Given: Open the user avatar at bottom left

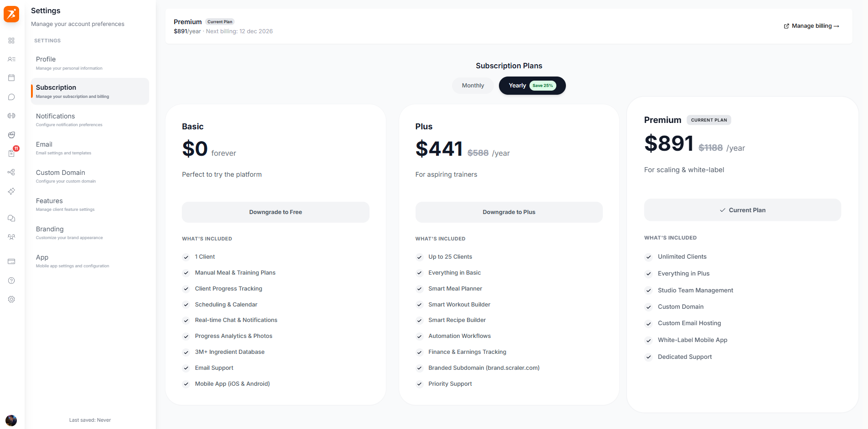Looking at the screenshot, I should point(11,420).
